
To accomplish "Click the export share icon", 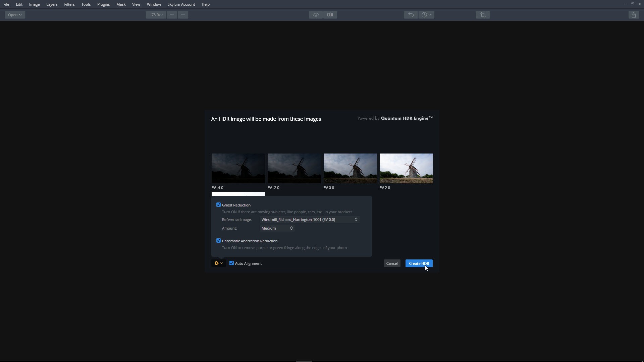I will [634, 15].
